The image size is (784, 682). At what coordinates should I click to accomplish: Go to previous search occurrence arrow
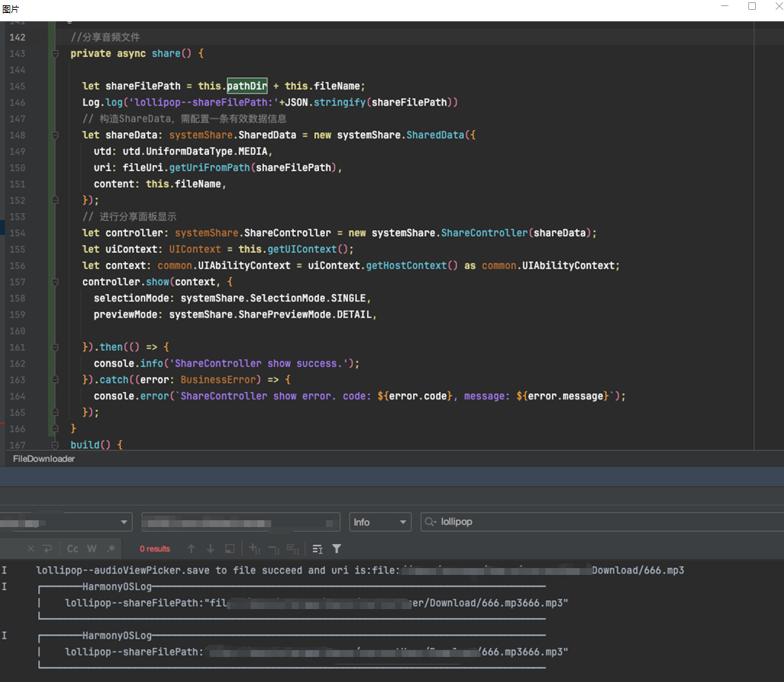click(191, 548)
